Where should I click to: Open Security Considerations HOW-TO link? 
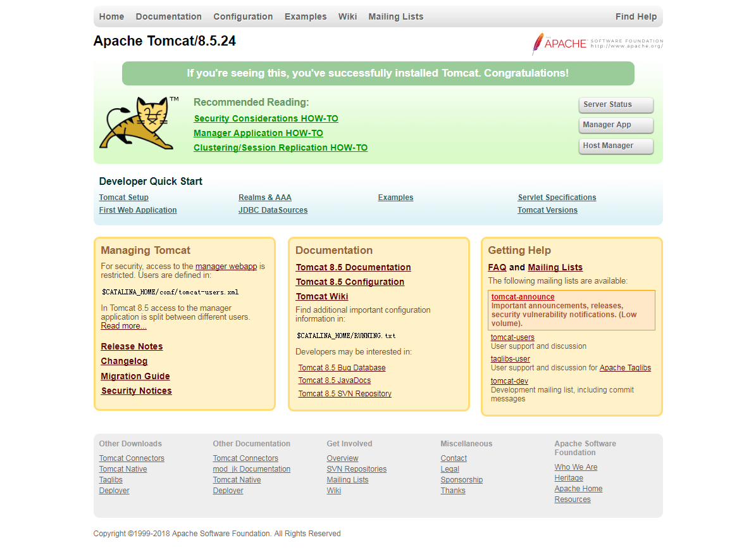(x=266, y=118)
